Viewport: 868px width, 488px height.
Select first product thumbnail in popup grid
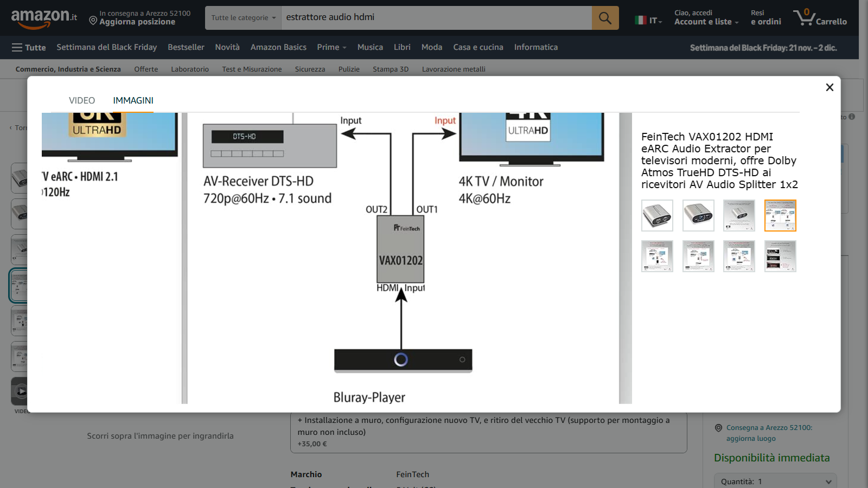click(657, 215)
